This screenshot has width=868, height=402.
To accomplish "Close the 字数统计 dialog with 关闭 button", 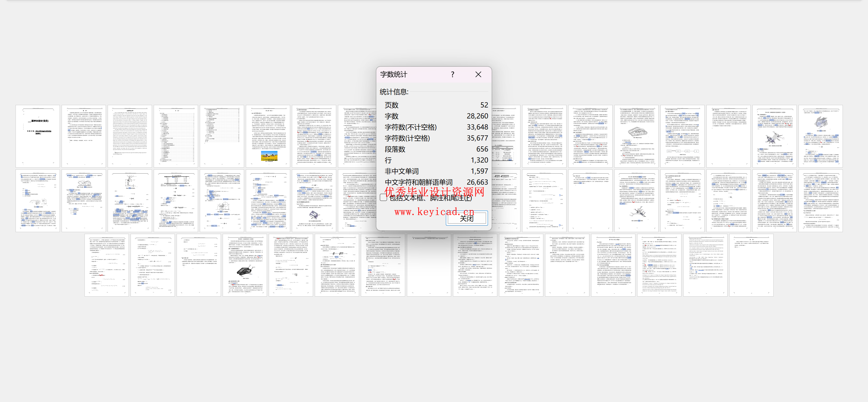I will (x=467, y=218).
